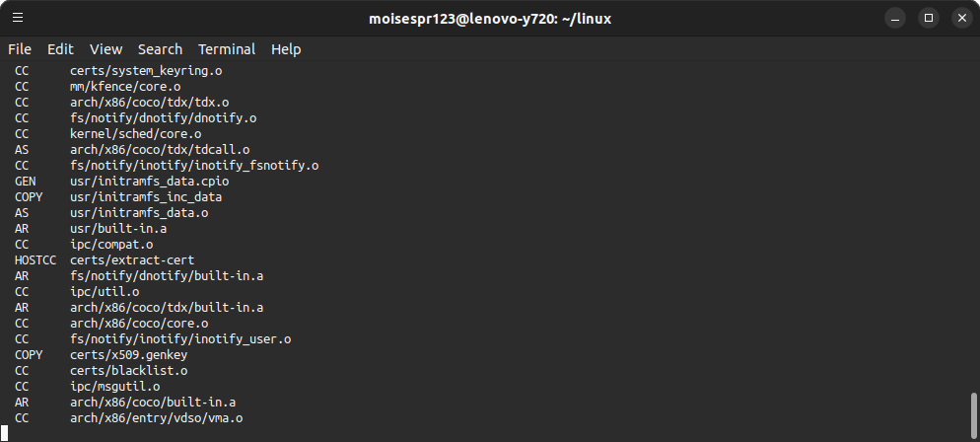
Task: Open the hamburger menu in title bar
Action: (18, 18)
